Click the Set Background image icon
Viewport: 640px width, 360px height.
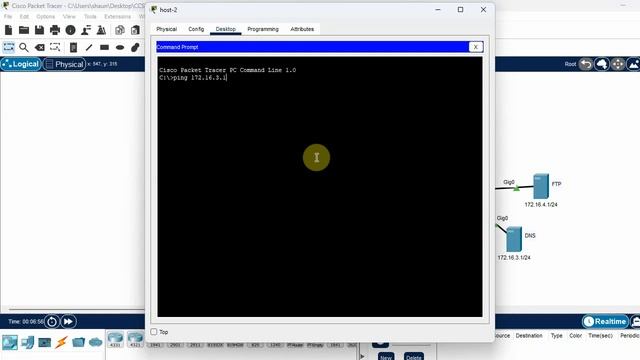click(633, 64)
